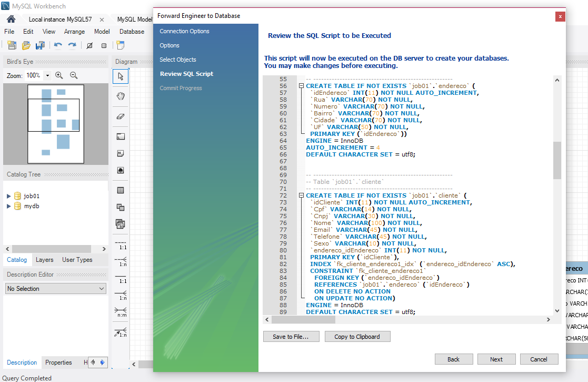Click right arrow of script horizontal scrollbar
Image resolution: width=588 pixels, height=382 pixels.
548,320
